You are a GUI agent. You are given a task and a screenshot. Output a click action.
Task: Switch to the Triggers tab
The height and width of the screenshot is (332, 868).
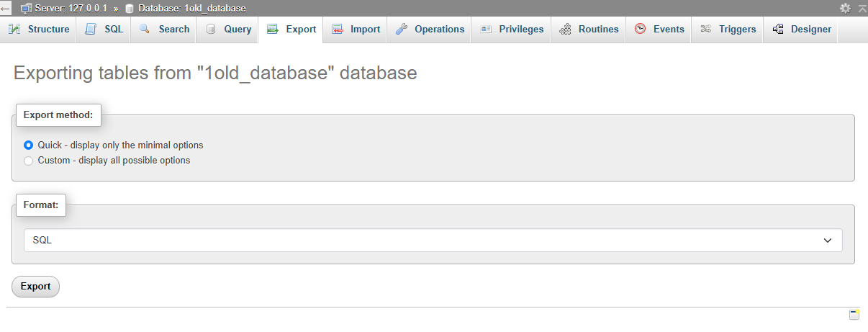pyautogui.click(x=728, y=30)
